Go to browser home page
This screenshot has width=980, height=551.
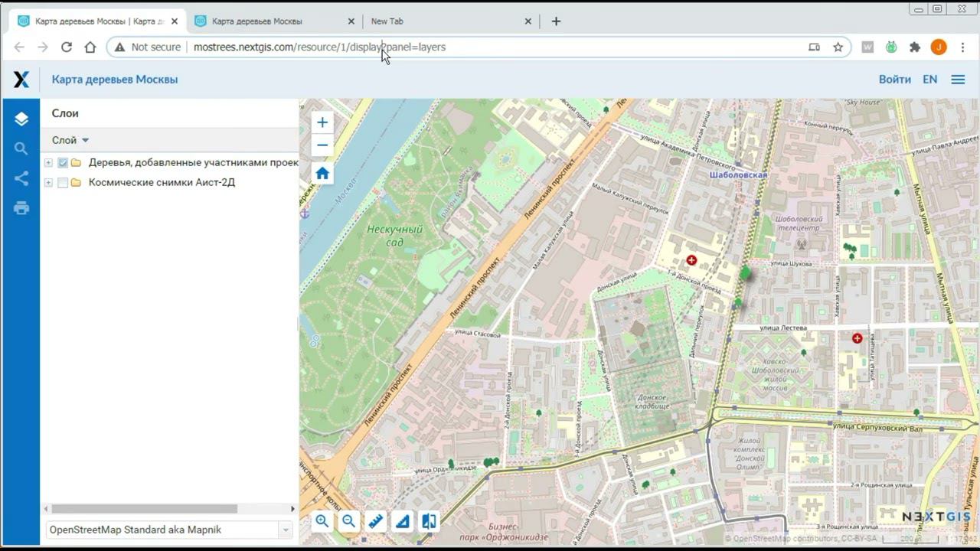pyautogui.click(x=90, y=47)
